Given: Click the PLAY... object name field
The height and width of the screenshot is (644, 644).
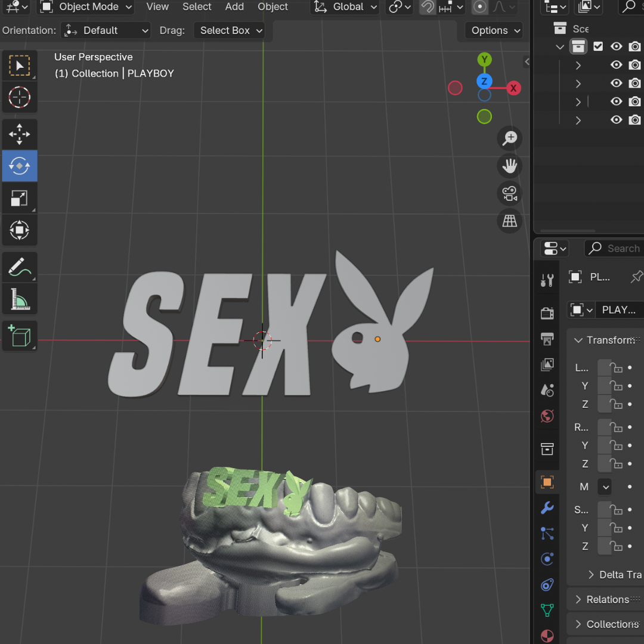Looking at the screenshot, I should (620, 309).
